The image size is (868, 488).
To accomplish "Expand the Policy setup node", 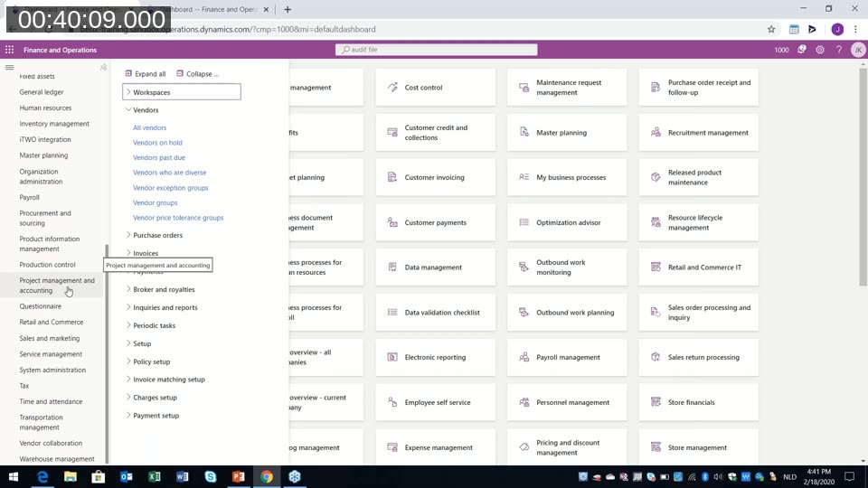I will pyautogui.click(x=147, y=361).
